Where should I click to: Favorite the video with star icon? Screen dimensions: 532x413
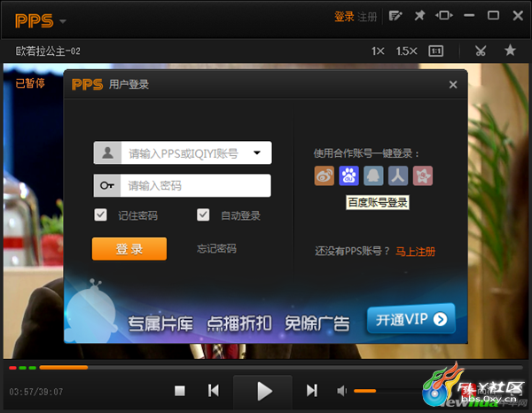point(510,51)
